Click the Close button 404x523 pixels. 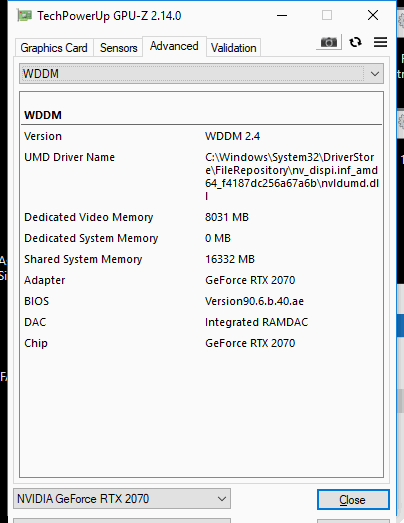[x=353, y=499]
